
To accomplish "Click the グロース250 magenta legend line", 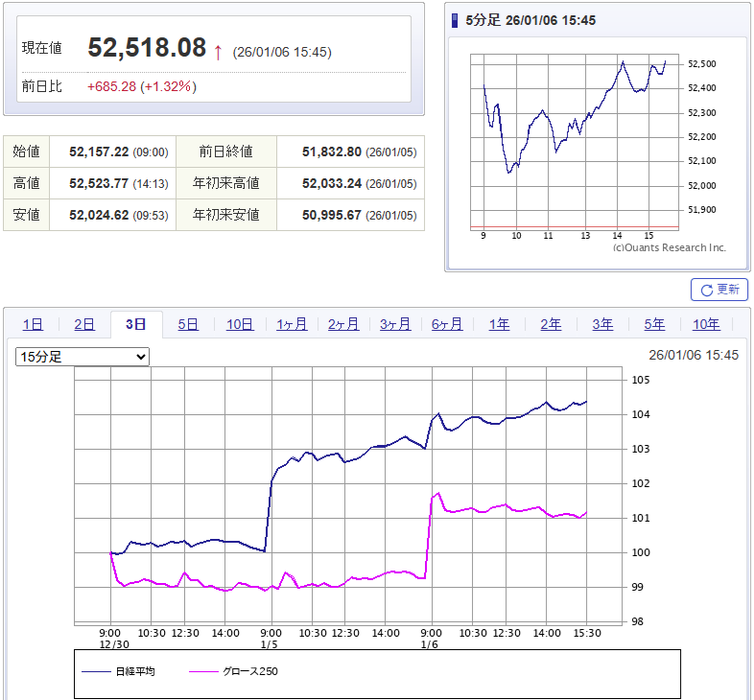I will [205, 671].
